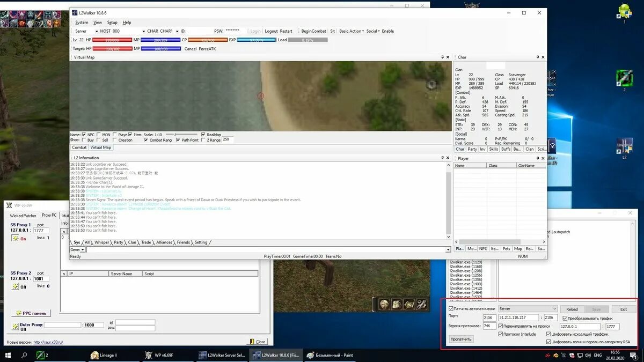
Task: Pin the Player panel
Action: 537,158
